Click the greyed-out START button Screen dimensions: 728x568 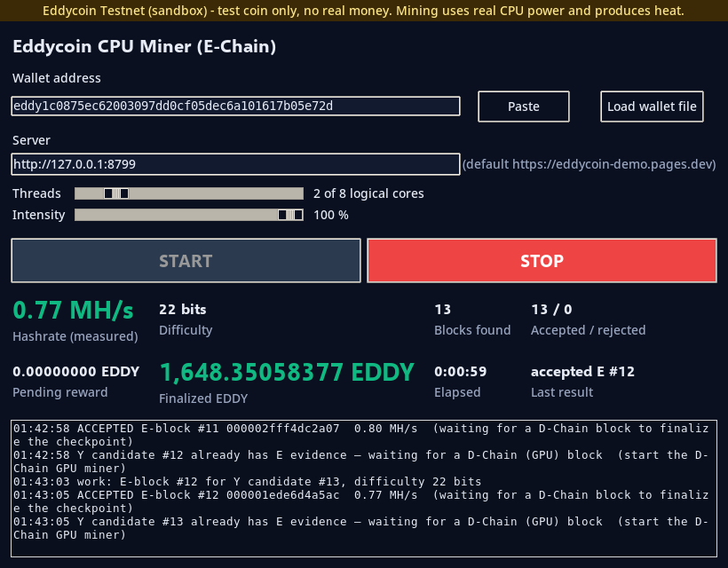186,261
